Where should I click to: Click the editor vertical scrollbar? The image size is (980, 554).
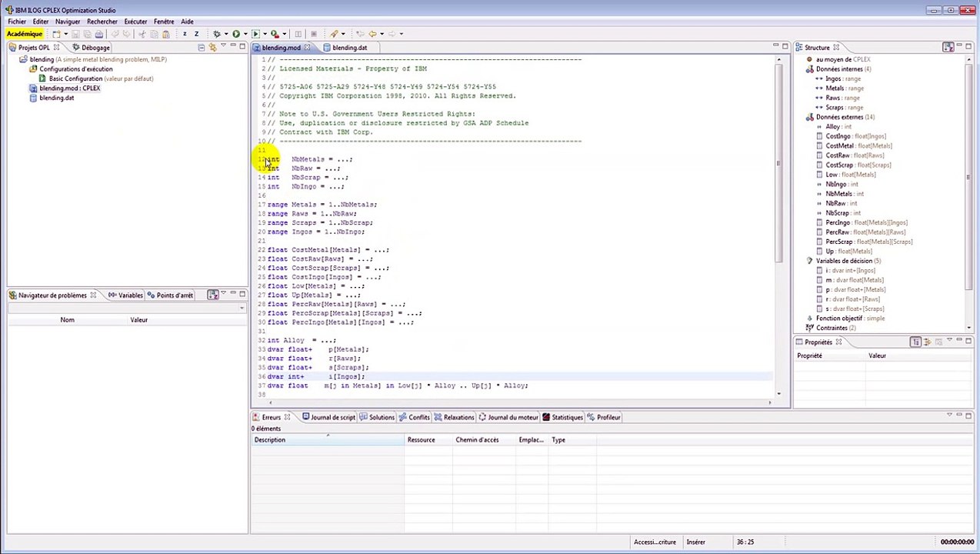point(778,162)
